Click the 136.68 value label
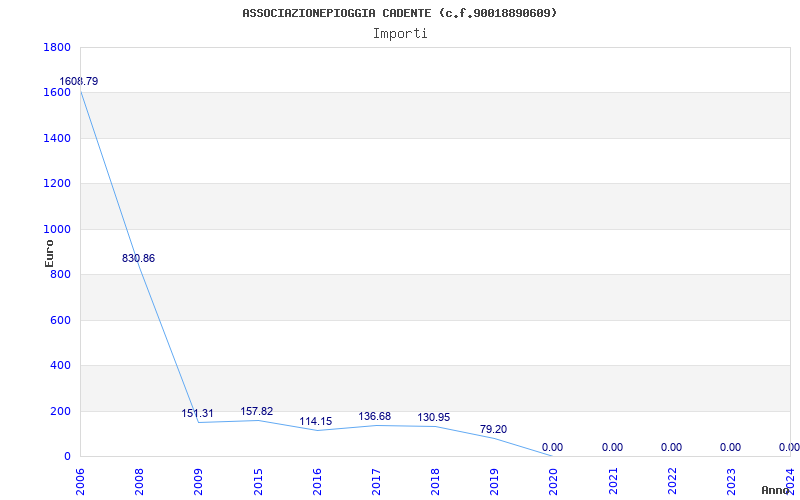The height and width of the screenshot is (500, 800). 374,417
